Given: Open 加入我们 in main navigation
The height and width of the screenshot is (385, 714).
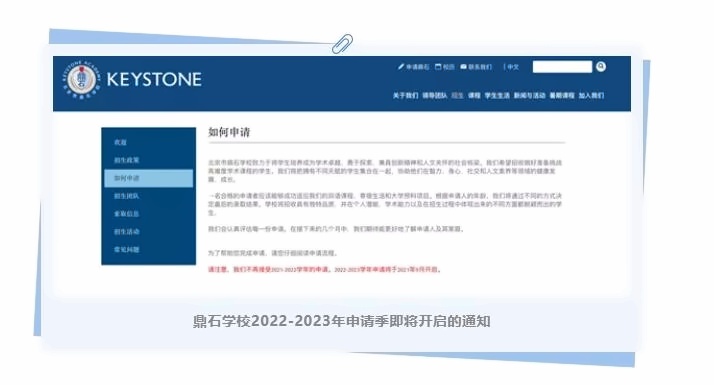Looking at the screenshot, I should pos(592,96).
